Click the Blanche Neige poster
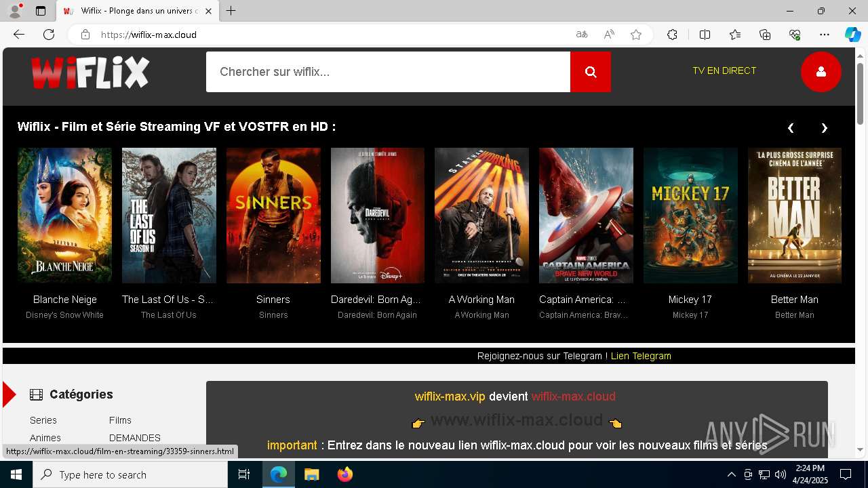This screenshot has width=868, height=488. pos(65,216)
